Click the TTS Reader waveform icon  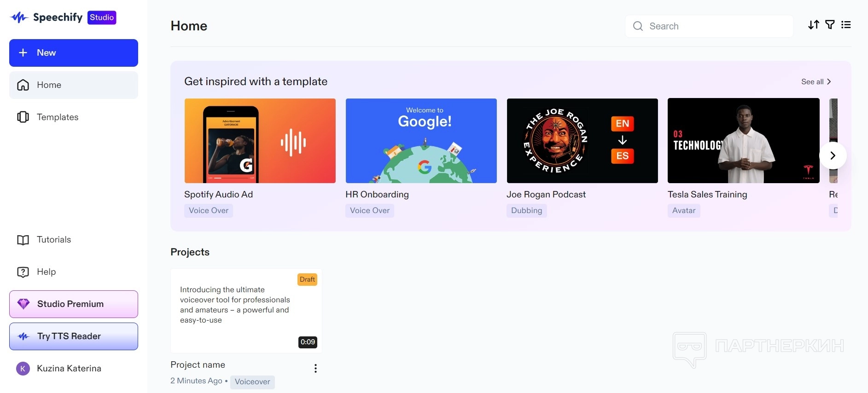23,336
